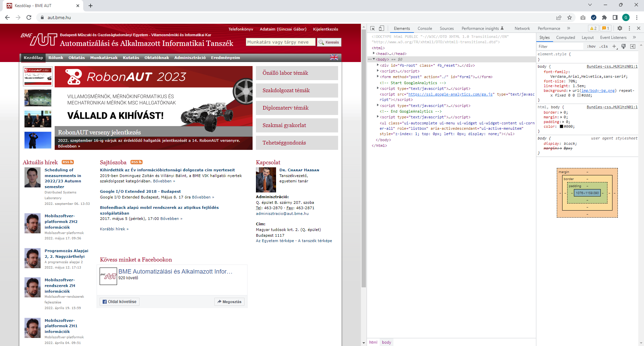Click the Szakdolgozat témák button
Screen dimensions: 644x346
point(297,91)
